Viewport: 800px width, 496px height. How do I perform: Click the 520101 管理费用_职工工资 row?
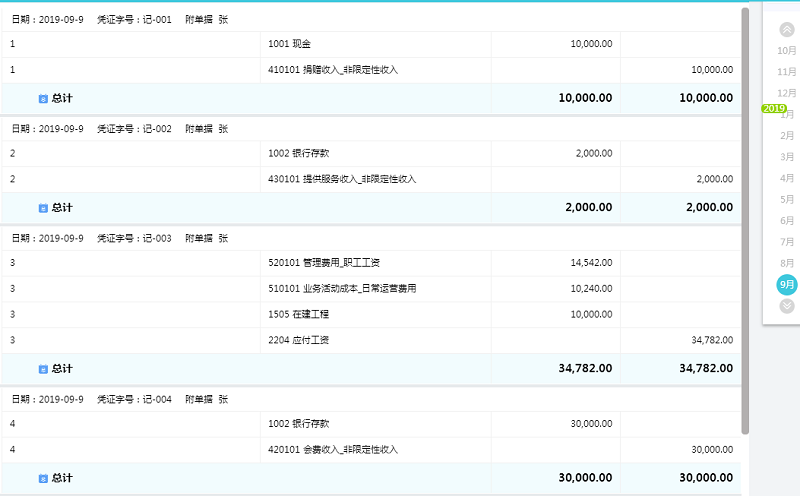[371, 263]
